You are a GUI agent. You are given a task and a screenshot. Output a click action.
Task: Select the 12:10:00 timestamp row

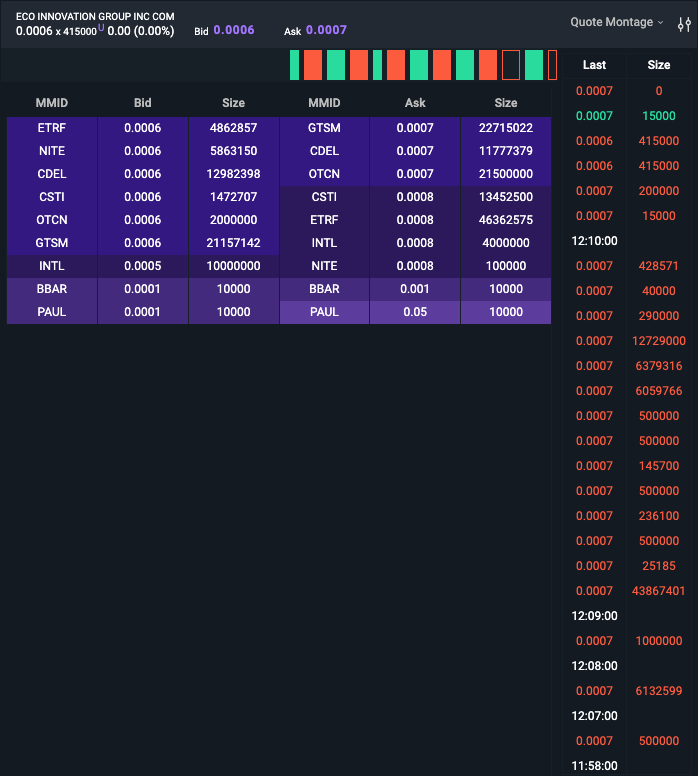[594, 241]
